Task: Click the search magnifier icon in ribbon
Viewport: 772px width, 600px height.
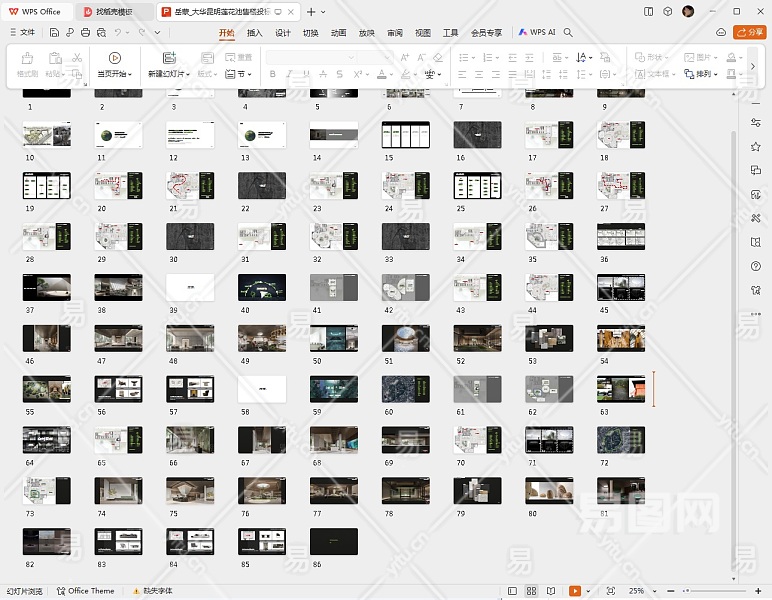Action: click(x=568, y=32)
